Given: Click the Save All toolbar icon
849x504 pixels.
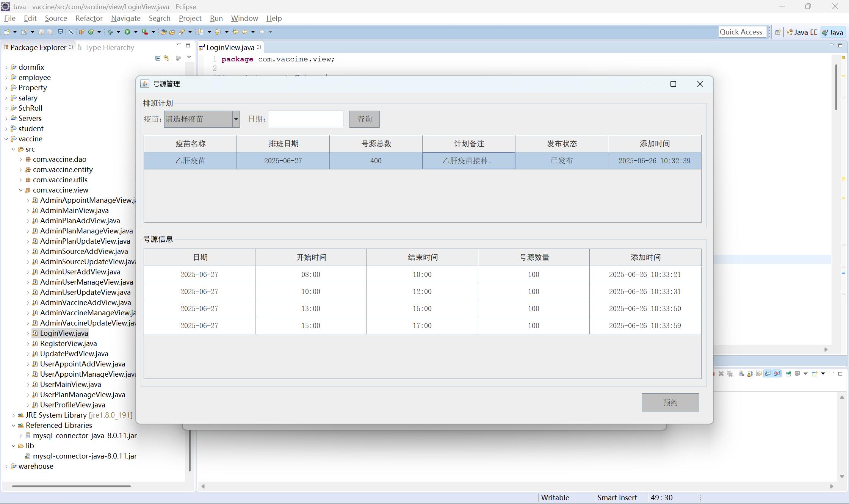Looking at the screenshot, I should [x=50, y=32].
